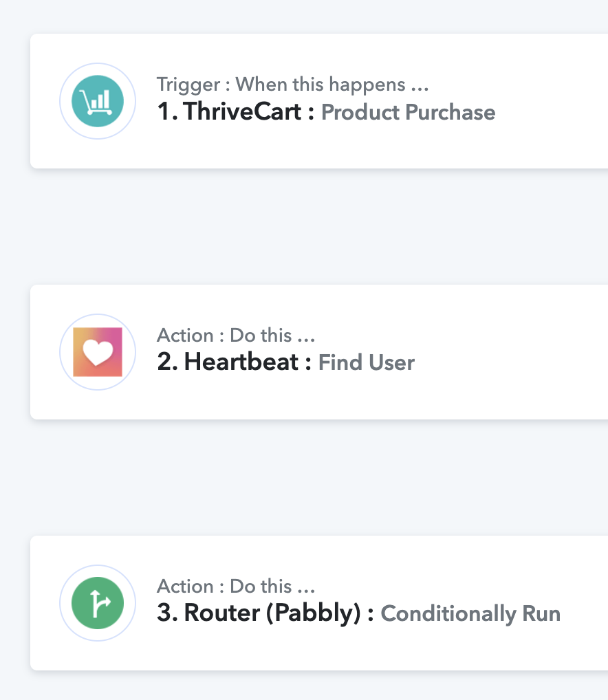Click the "1. ThriveCart :" step title

pos(236,111)
